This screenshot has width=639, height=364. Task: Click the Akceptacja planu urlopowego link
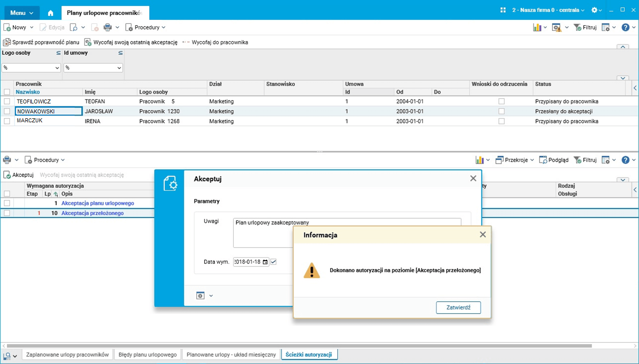(x=97, y=203)
